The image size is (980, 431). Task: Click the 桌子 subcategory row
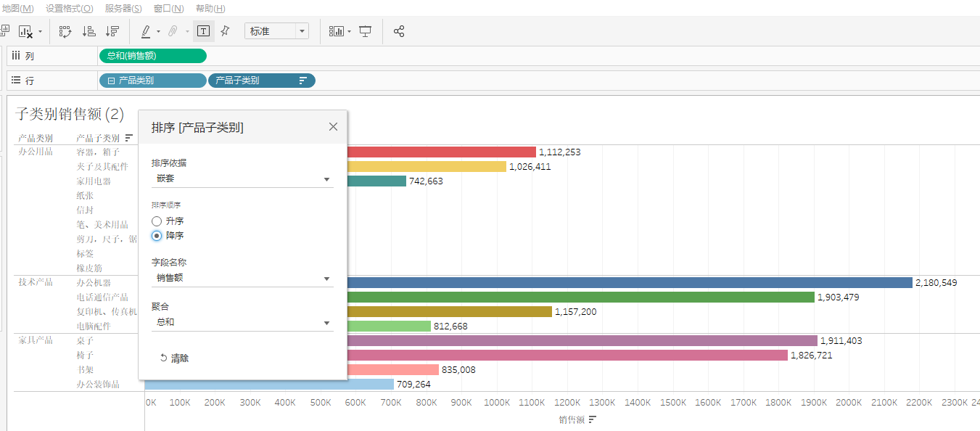coord(85,341)
